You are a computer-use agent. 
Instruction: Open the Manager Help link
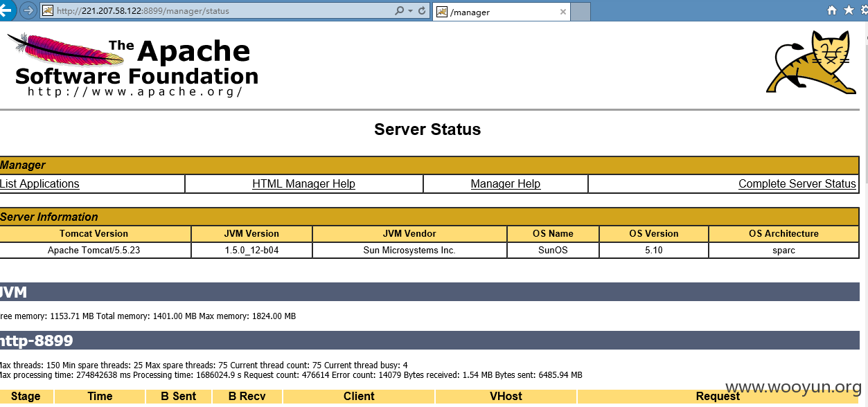pos(506,183)
